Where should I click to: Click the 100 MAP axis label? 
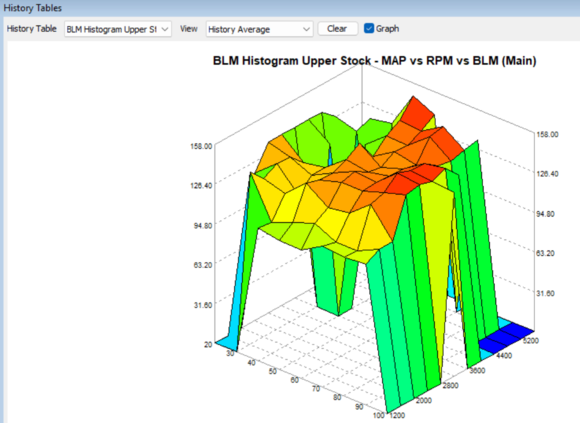tap(378, 415)
